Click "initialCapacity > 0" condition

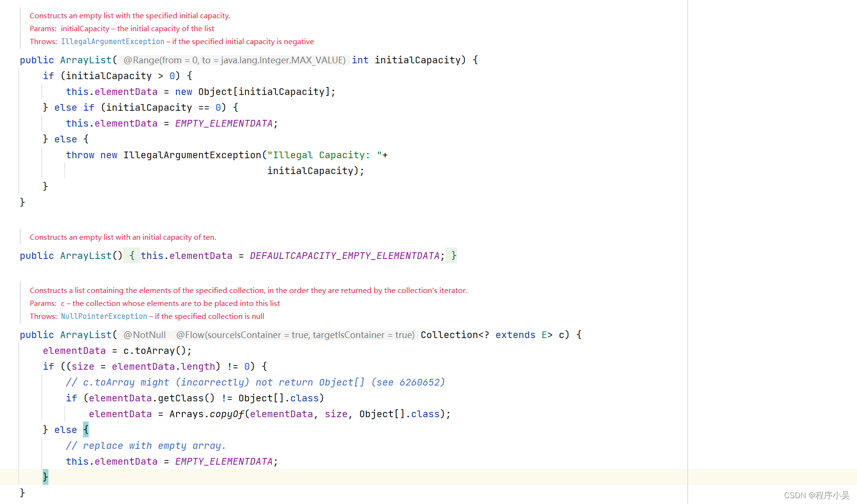[120, 76]
